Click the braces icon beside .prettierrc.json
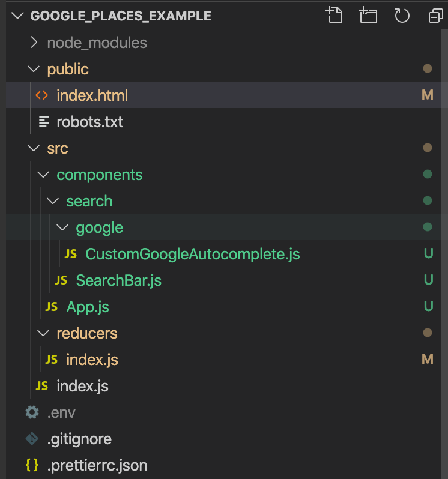The width and height of the screenshot is (448, 479). click(32, 465)
